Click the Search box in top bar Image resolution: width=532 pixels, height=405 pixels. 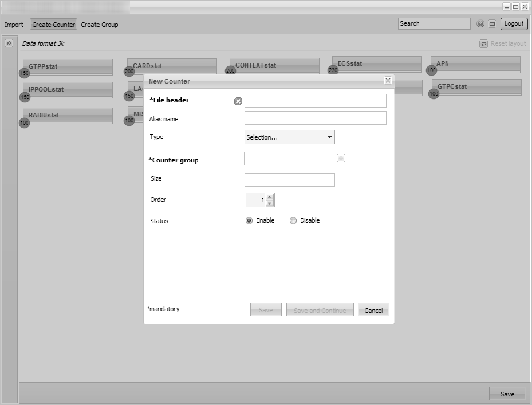coord(434,24)
